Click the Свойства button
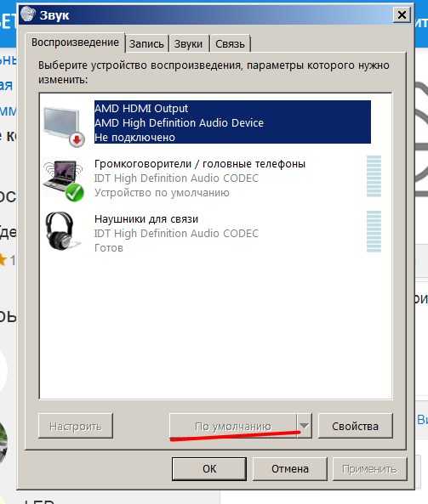Image resolution: width=428 pixels, height=504 pixels. pos(356,426)
